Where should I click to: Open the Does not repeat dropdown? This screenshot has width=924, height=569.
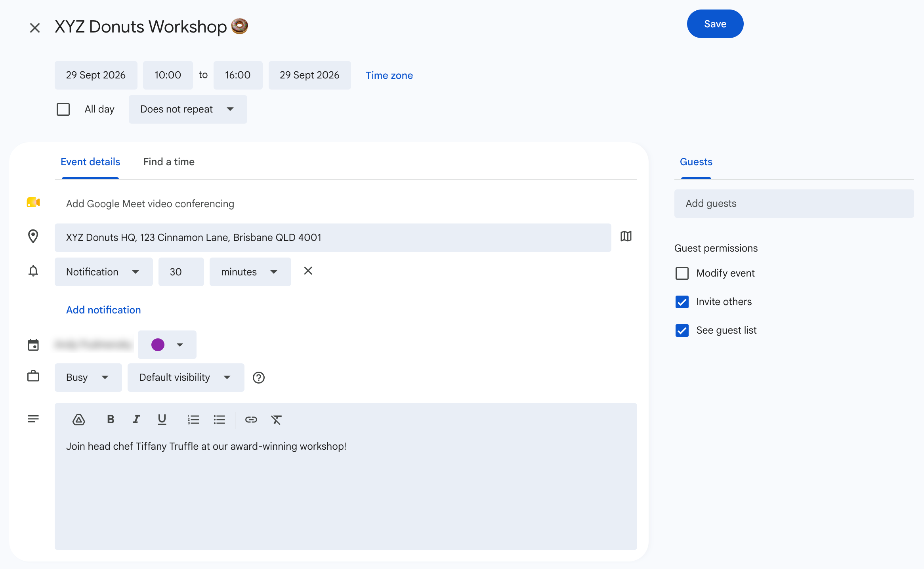tap(188, 109)
